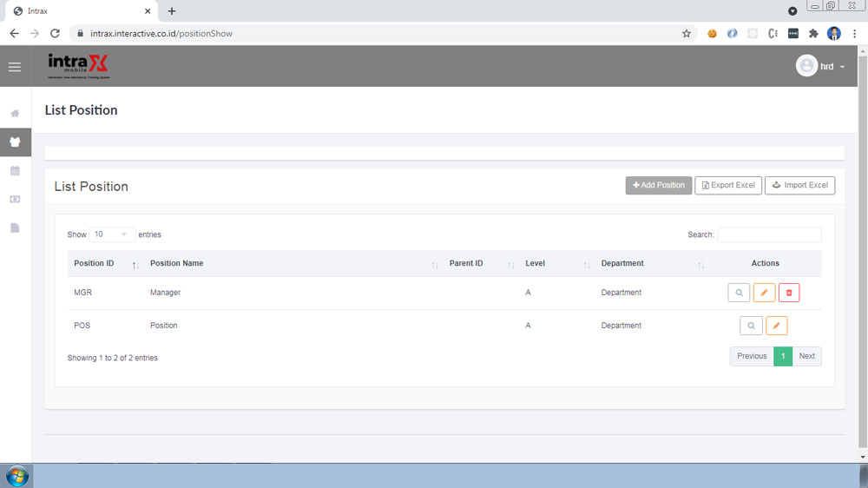
Task: View details of the Manager position
Action: click(739, 293)
